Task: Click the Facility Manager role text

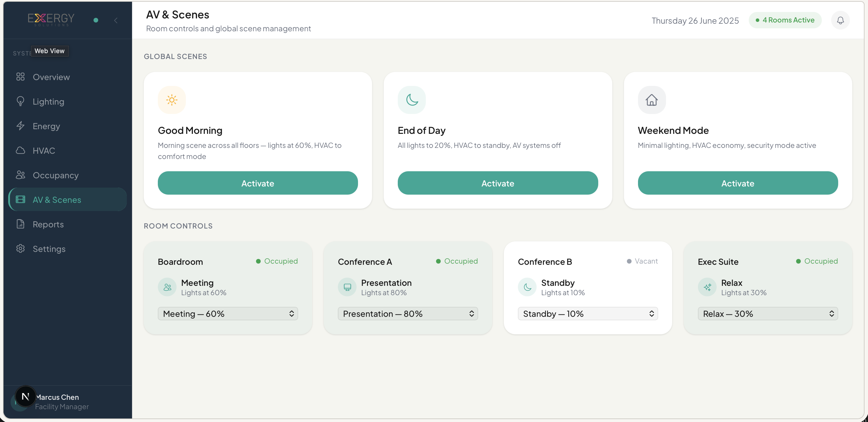Action: [62, 407]
